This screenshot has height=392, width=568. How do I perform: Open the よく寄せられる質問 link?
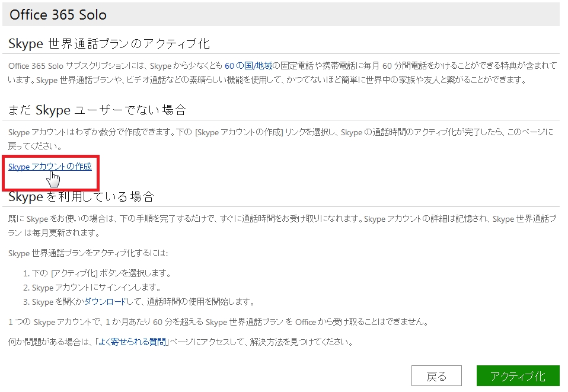(x=132, y=342)
